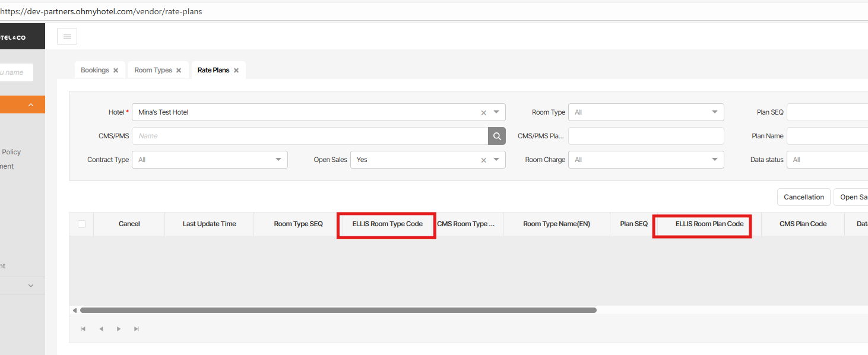This screenshot has width=868, height=355.
Task: Tick the select-all checkbox in table header
Action: click(81, 224)
